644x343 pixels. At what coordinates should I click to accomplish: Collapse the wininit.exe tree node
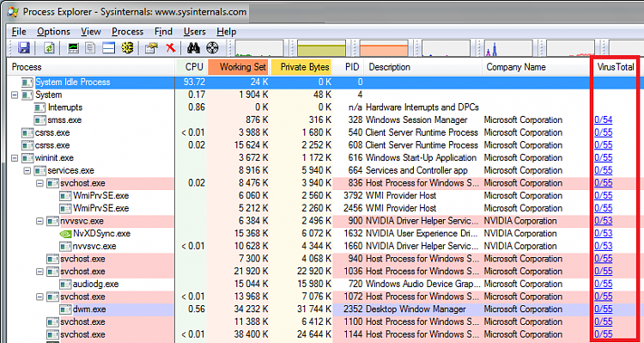(x=15, y=158)
